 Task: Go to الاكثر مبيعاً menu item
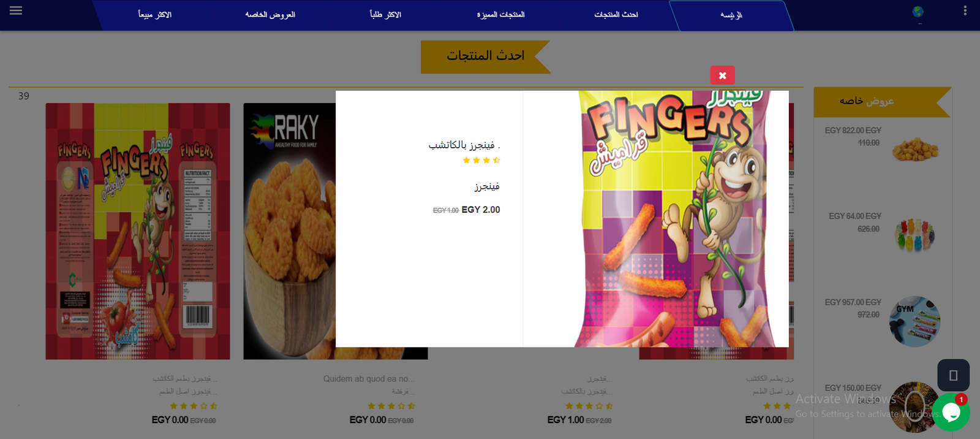point(155,15)
